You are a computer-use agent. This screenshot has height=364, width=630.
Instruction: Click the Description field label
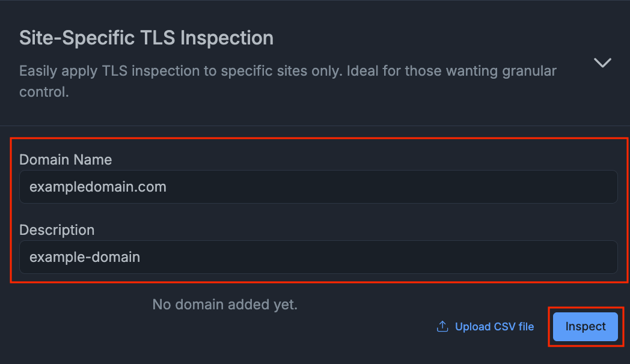[57, 230]
